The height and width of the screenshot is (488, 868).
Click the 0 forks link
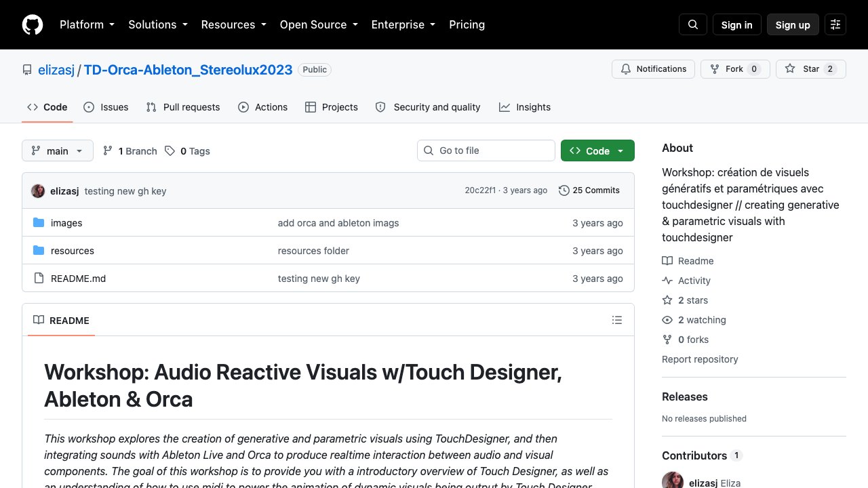685,340
